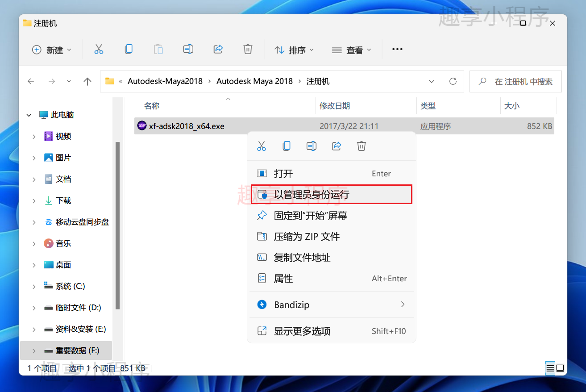
Task: Click the Copy icon in the toolbar
Action: [x=129, y=50]
